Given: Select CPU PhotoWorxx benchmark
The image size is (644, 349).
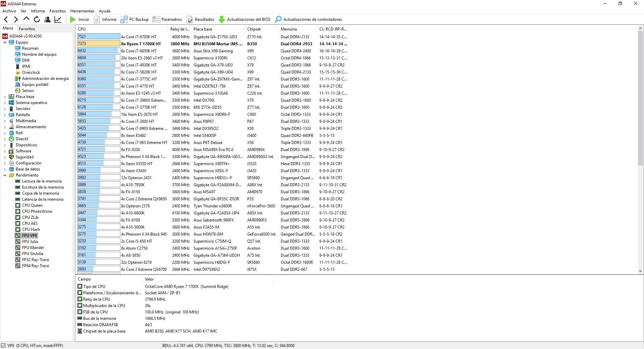Looking at the screenshot, I should (34, 211).
